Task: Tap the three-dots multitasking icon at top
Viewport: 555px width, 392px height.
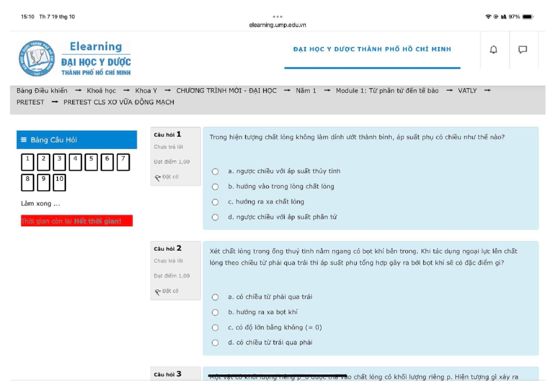Action: (277, 17)
